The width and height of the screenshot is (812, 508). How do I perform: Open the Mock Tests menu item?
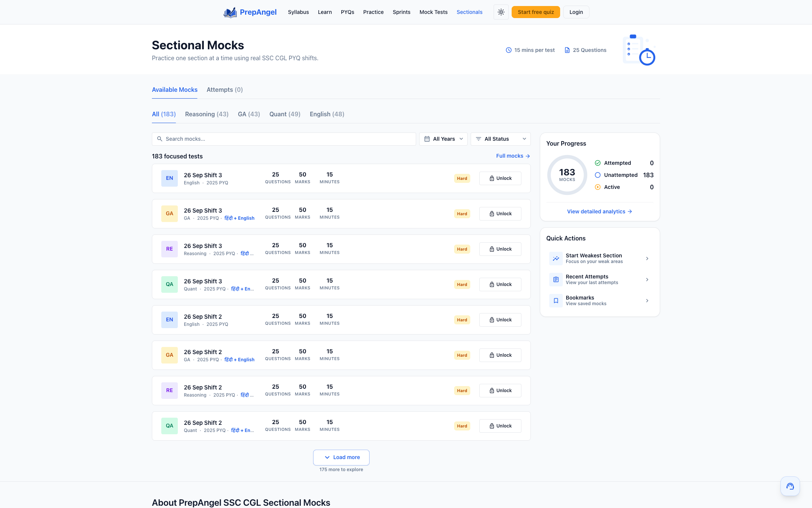[x=433, y=12]
